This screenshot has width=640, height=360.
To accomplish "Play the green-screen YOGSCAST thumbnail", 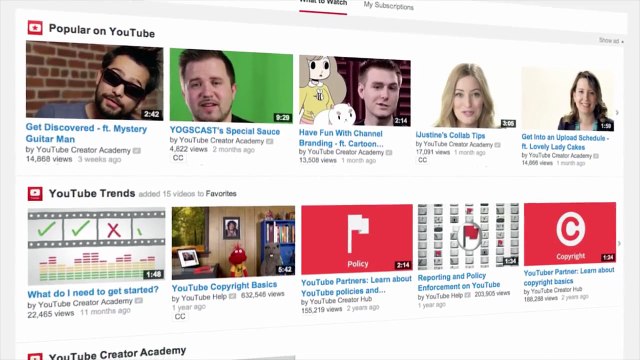I will [231, 85].
